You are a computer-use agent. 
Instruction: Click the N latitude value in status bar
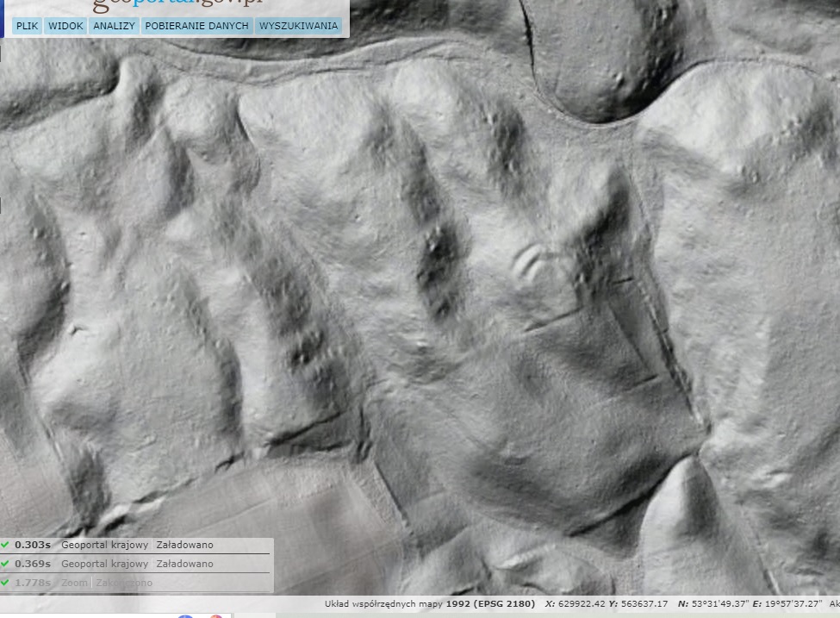[x=714, y=603]
